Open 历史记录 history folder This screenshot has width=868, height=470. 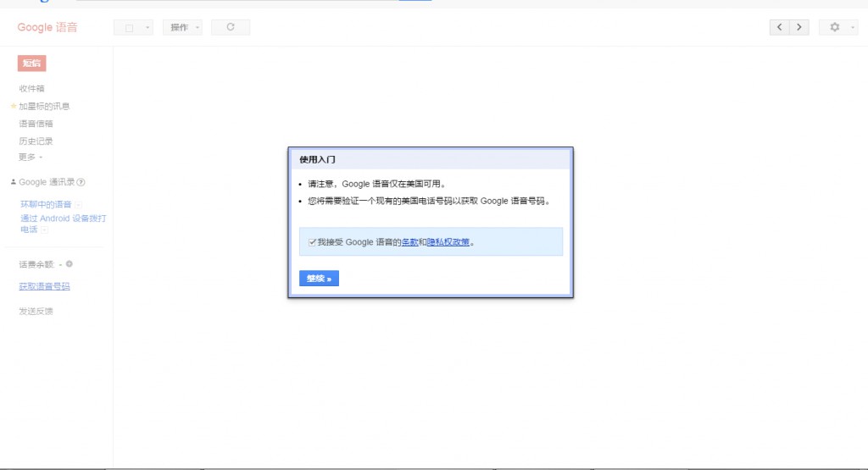pyautogui.click(x=36, y=141)
